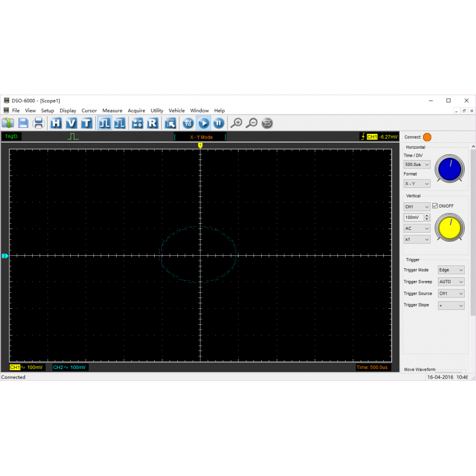The height and width of the screenshot is (476, 476).
Task: Select the zoom-in magnifier icon
Action: [x=237, y=123]
